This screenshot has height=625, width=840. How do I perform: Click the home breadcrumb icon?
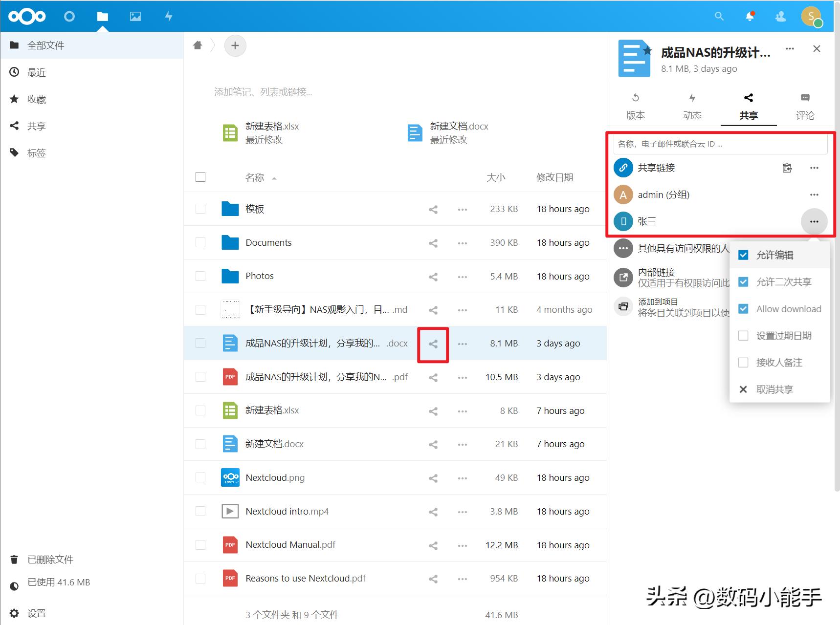198,45
